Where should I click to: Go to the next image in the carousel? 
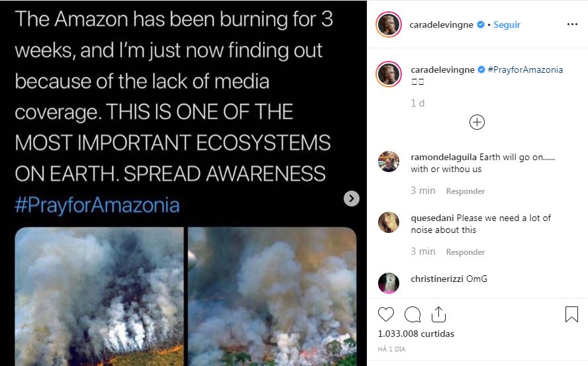(352, 198)
